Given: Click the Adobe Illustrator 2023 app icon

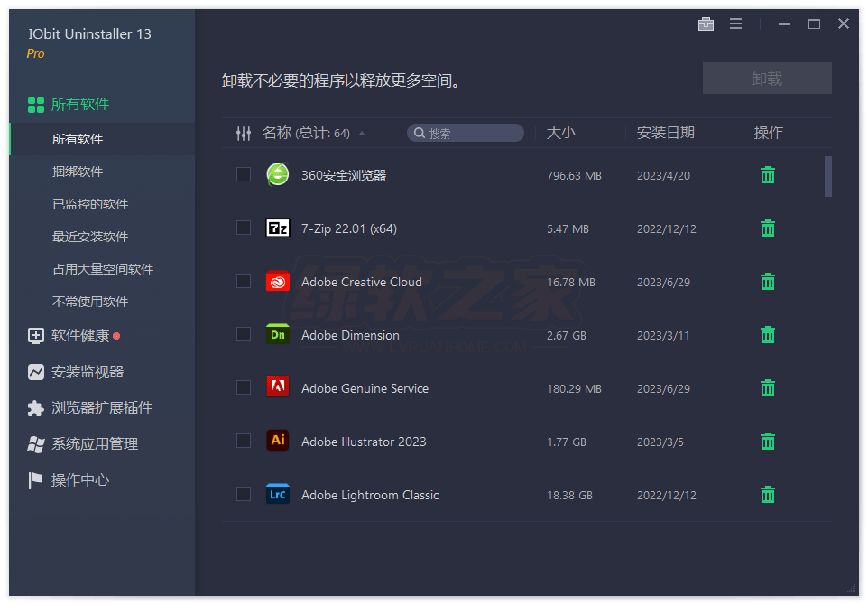Looking at the screenshot, I should pyautogui.click(x=278, y=442).
